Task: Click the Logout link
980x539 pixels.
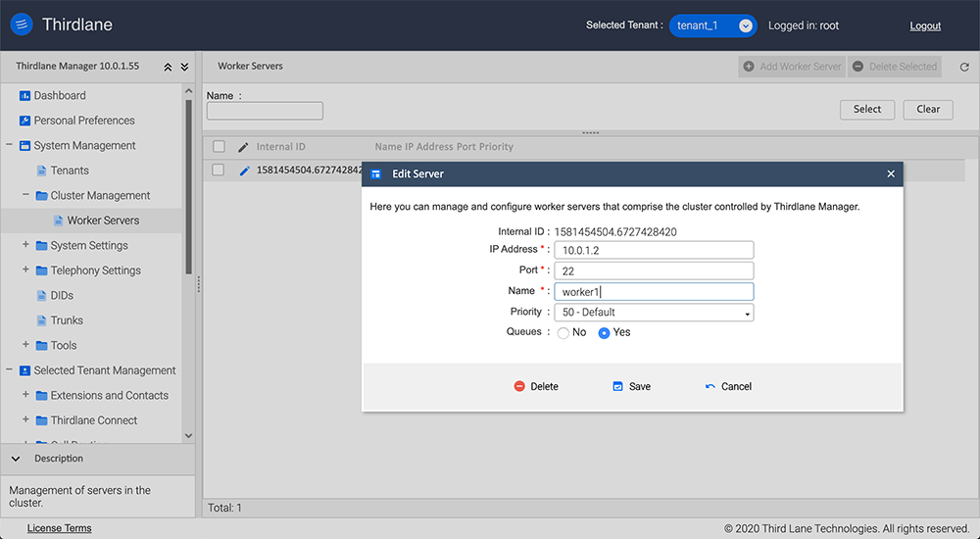Action: pos(925,25)
